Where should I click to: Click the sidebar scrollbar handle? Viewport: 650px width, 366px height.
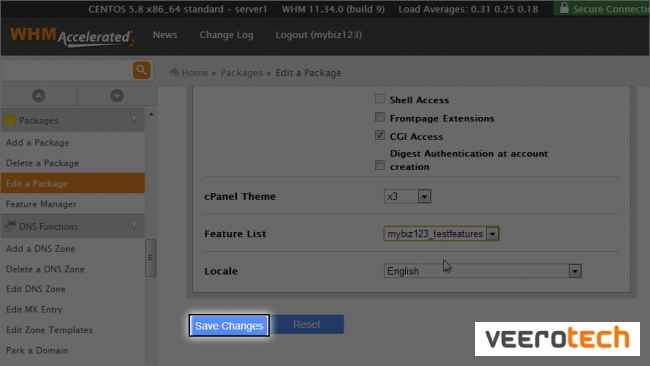coord(150,257)
